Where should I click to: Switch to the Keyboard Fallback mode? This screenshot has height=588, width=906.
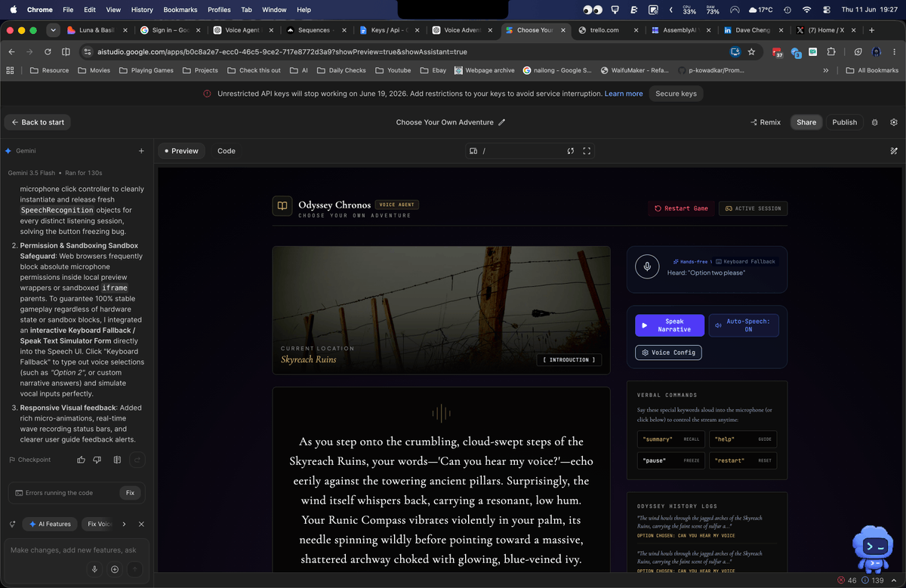coord(744,261)
